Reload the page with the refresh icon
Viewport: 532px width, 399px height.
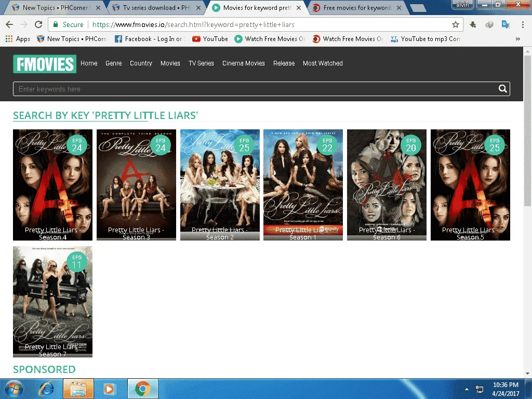pos(38,24)
